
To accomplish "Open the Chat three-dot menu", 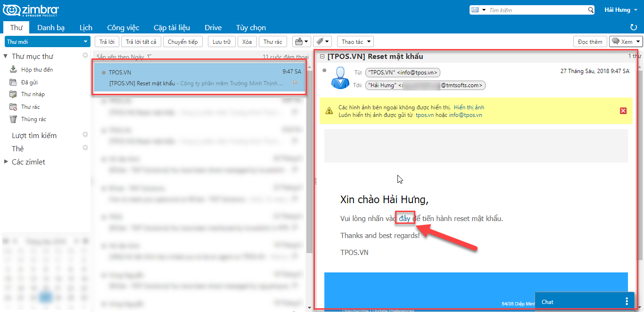I will (x=627, y=302).
